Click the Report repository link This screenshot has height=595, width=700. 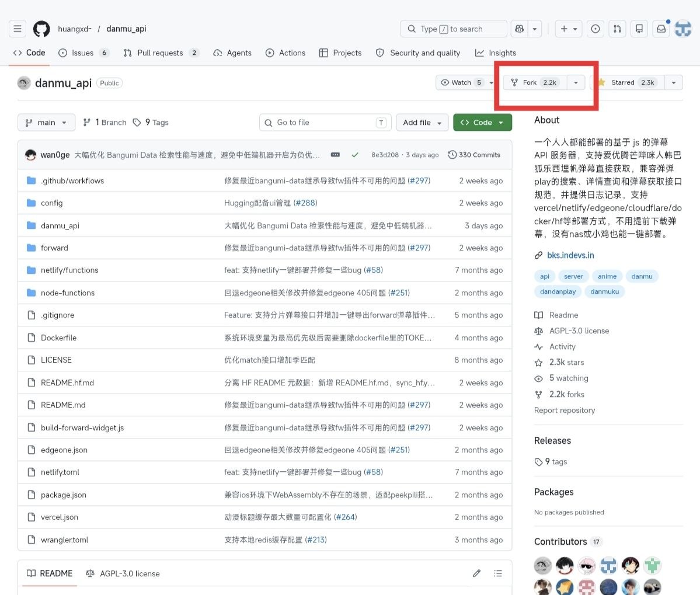tap(565, 410)
